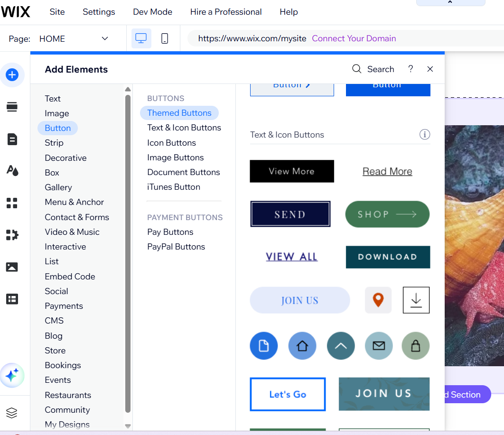Open the Media image icon in sidebar
This screenshot has width=504, height=435.
click(12, 267)
